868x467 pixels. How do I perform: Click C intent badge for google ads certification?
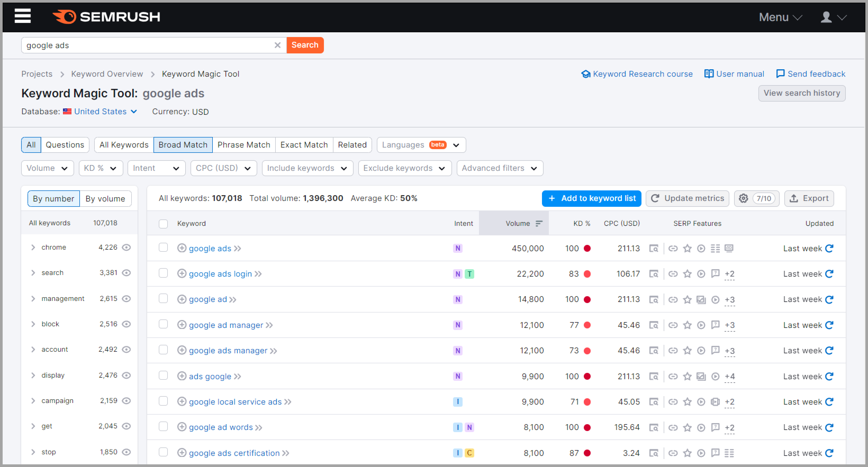coord(469,453)
